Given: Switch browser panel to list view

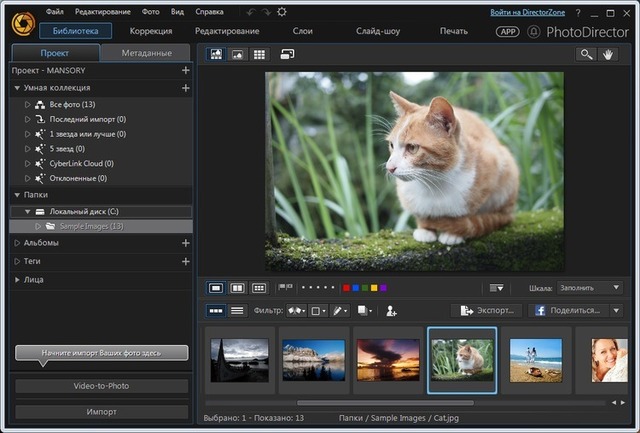Looking at the screenshot, I should [x=238, y=311].
